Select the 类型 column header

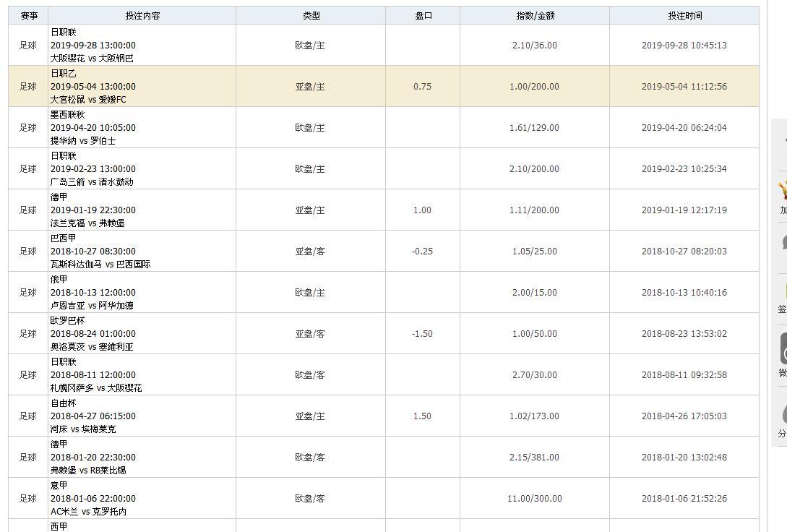click(311, 15)
